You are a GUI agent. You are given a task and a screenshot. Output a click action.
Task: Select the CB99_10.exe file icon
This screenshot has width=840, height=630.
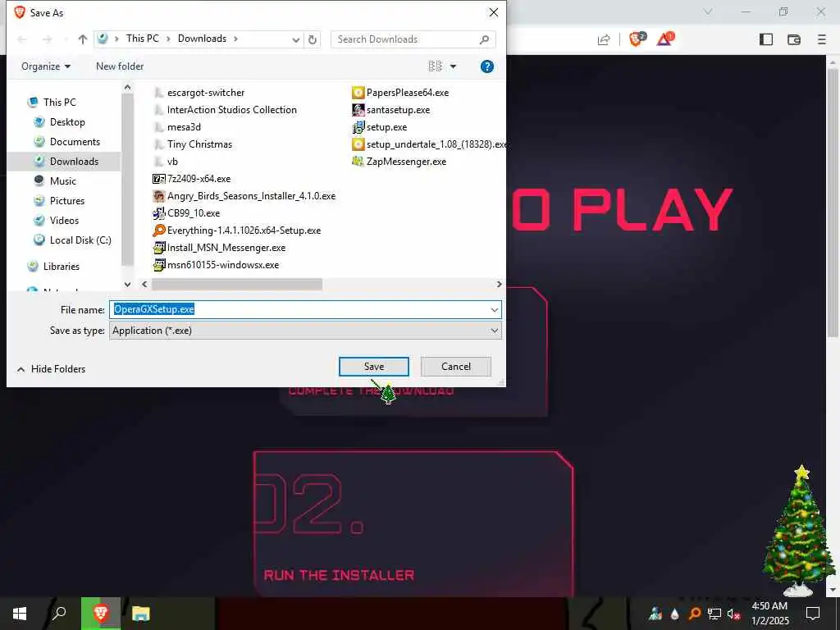click(158, 213)
